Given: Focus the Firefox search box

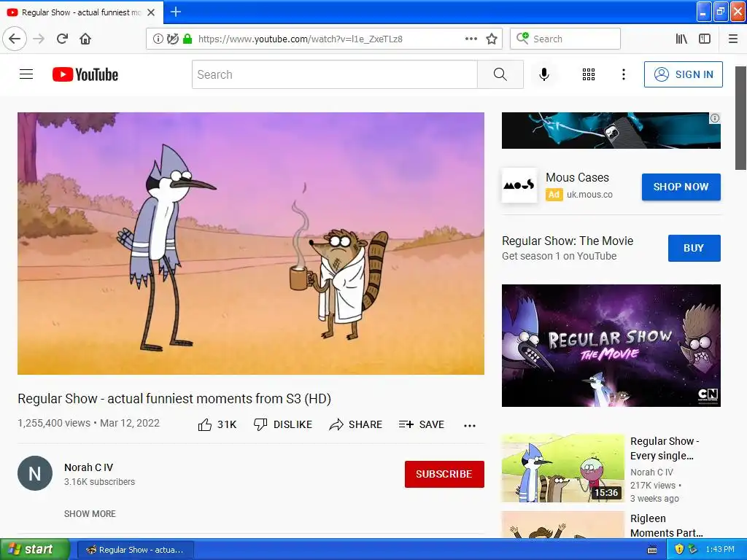Looking at the screenshot, I should click(565, 39).
